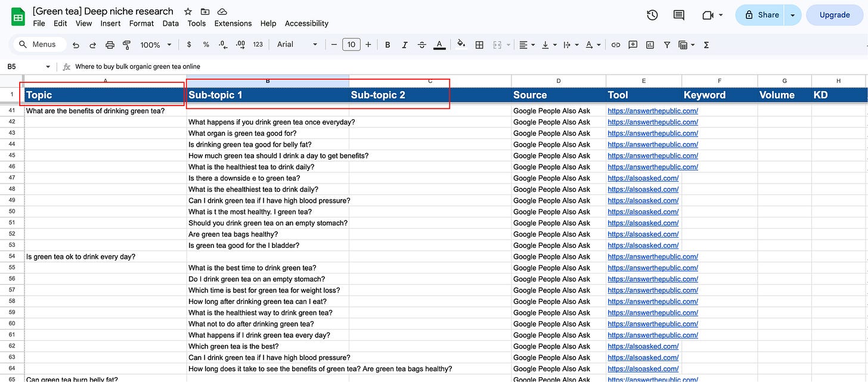Open alsoasked link in row 47
The image size is (868, 382).
point(643,178)
